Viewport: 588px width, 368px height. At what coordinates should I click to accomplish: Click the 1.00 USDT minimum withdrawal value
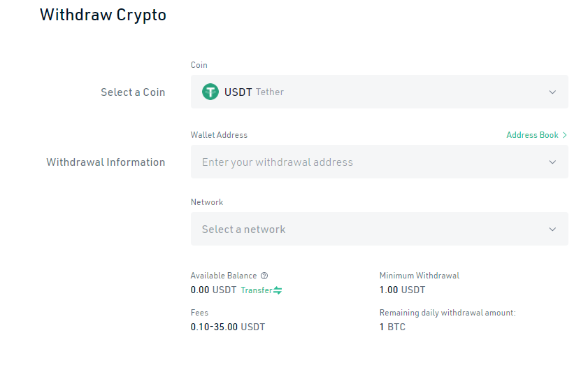pos(402,290)
